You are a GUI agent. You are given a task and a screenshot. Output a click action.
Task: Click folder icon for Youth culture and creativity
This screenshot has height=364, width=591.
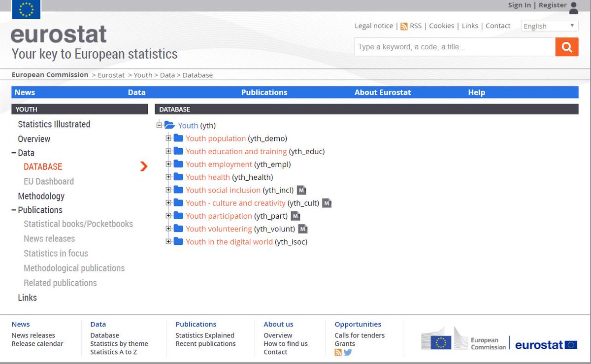178,202
